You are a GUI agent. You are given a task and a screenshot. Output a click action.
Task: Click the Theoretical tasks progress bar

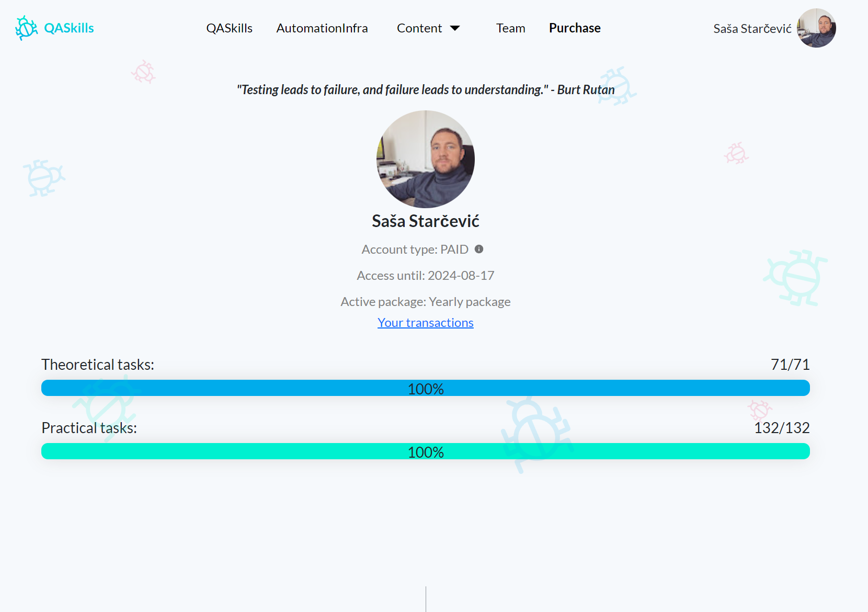coord(426,388)
